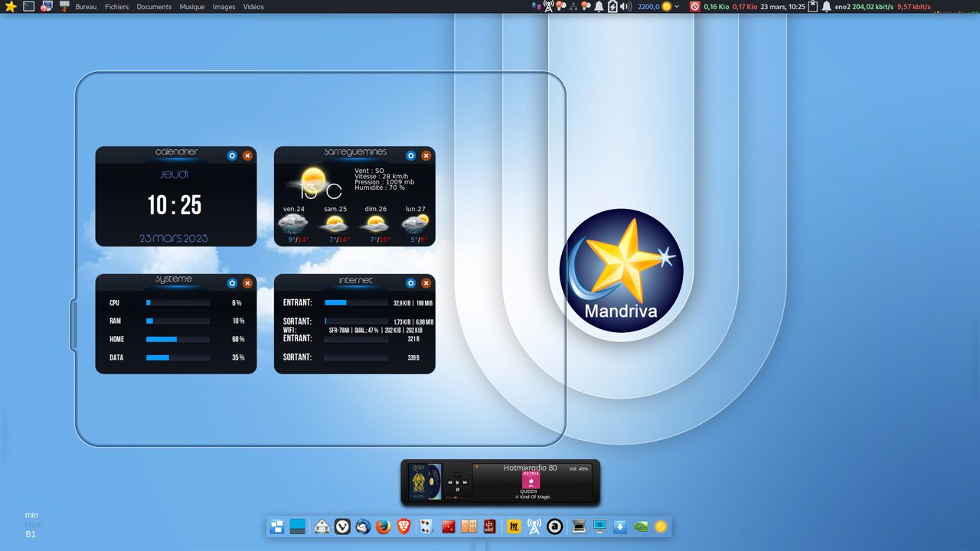Open the yellow M dock icon
This screenshot has height=551, width=980.
coord(514,527)
